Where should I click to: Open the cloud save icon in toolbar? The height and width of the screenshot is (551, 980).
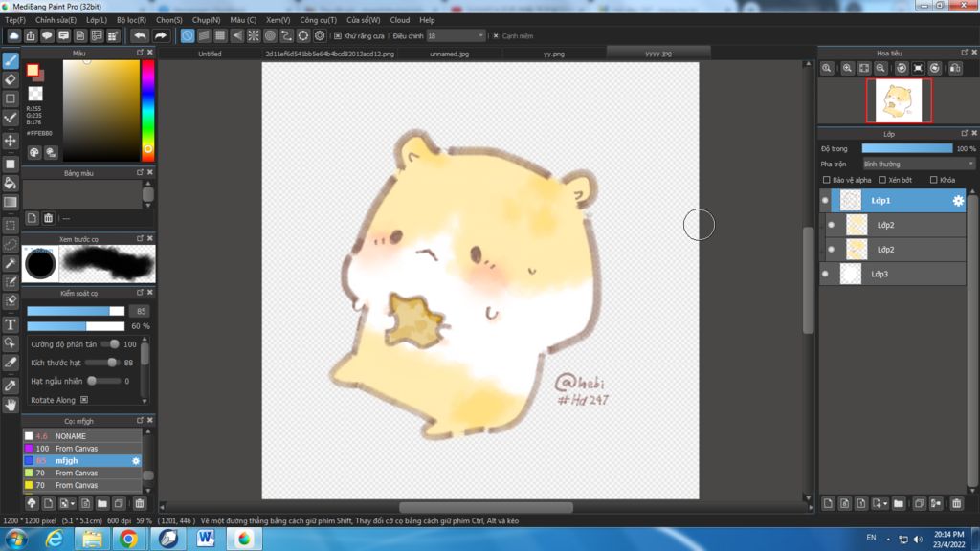click(13, 35)
